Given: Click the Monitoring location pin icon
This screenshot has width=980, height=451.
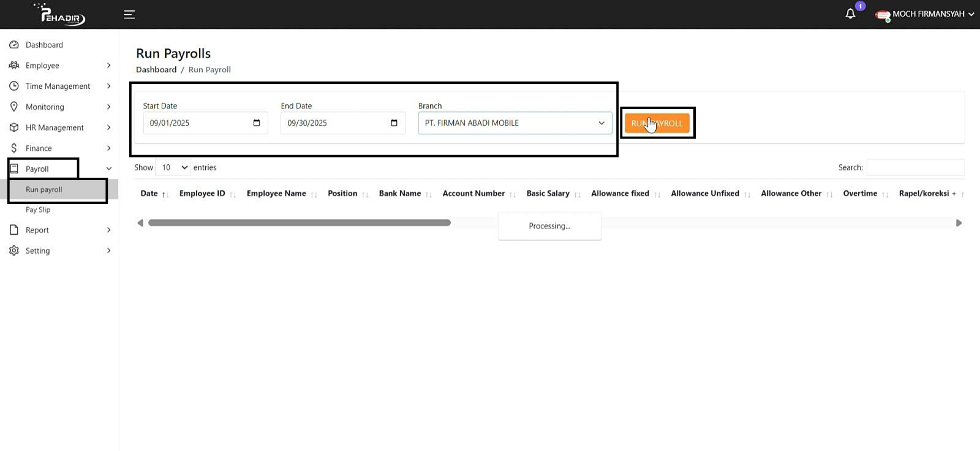Looking at the screenshot, I should (x=14, y=107).
